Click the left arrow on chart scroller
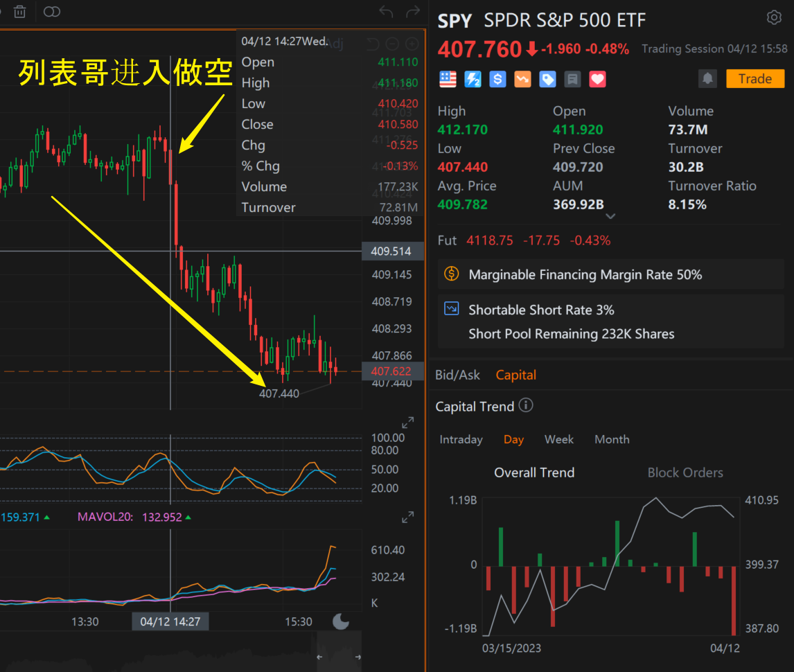The image size is (794, 672). point(319,657)
